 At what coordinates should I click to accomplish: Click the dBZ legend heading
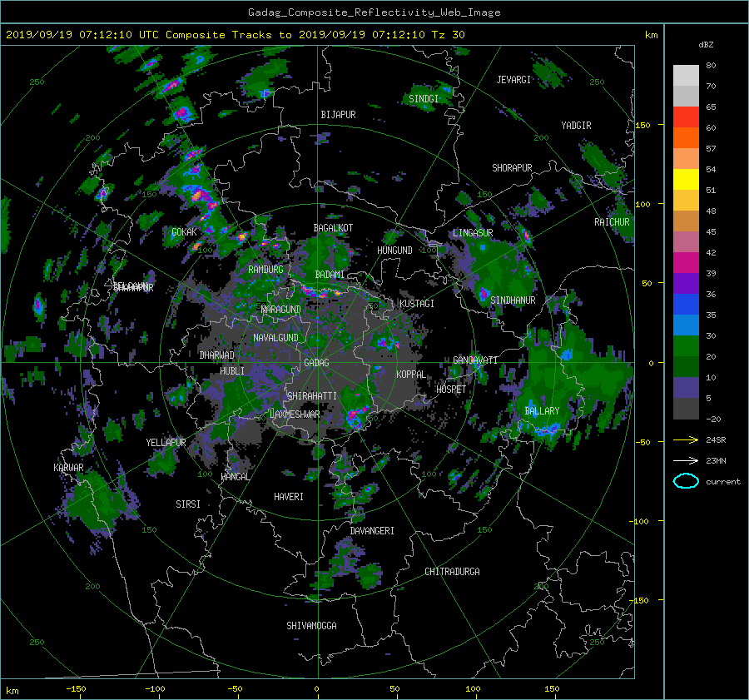click(706, 45)
